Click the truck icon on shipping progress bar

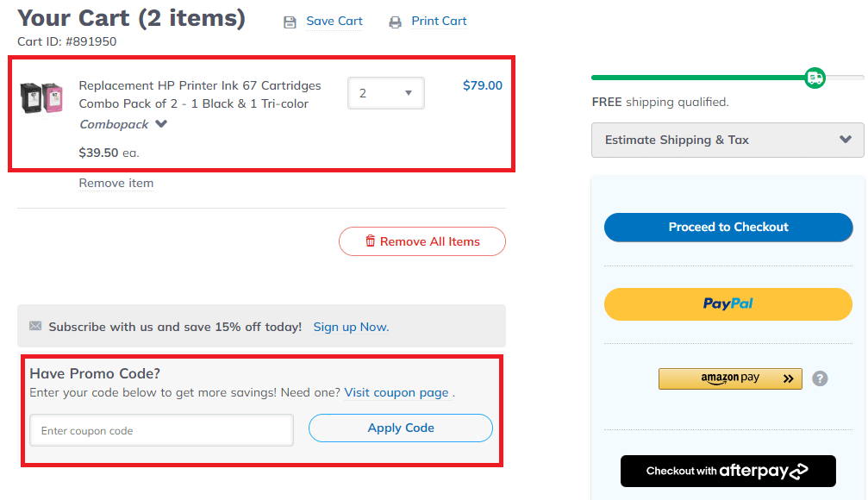click(x=815, y=78)
